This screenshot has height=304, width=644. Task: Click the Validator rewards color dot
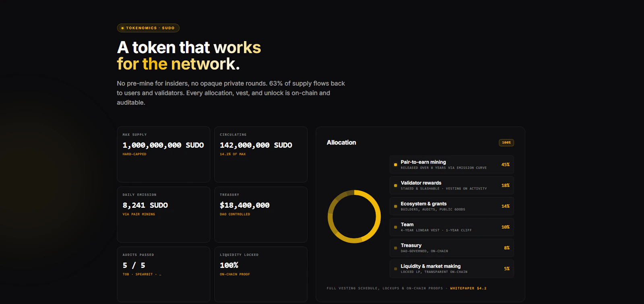coord(396,186)
